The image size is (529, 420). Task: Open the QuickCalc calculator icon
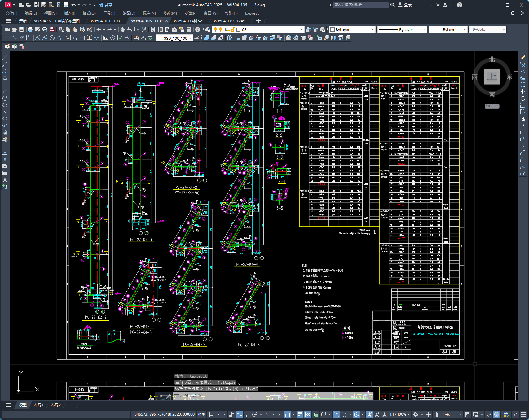[189, 29]
